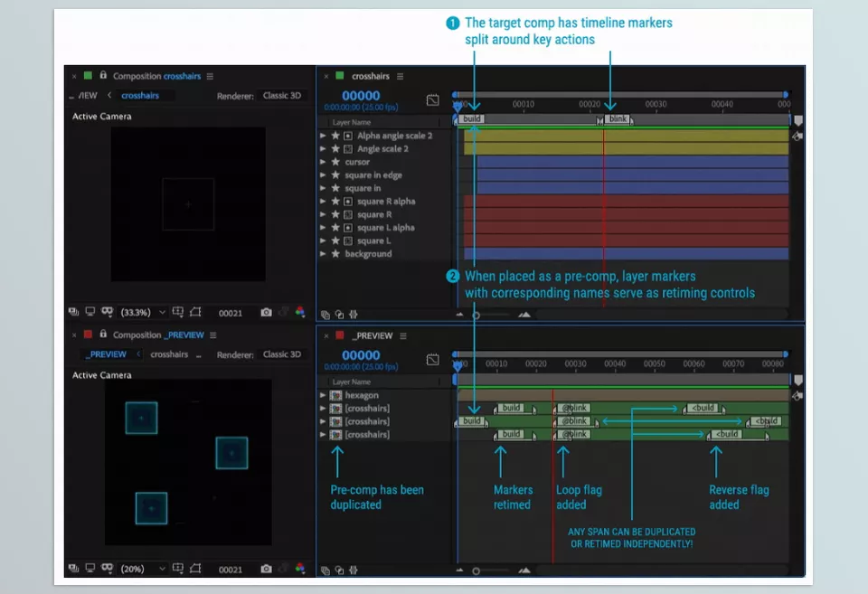Screen dimensions: 868x594
Task: Open Composition _PREVIEW panel menu
Action: [x=213, y=335]
